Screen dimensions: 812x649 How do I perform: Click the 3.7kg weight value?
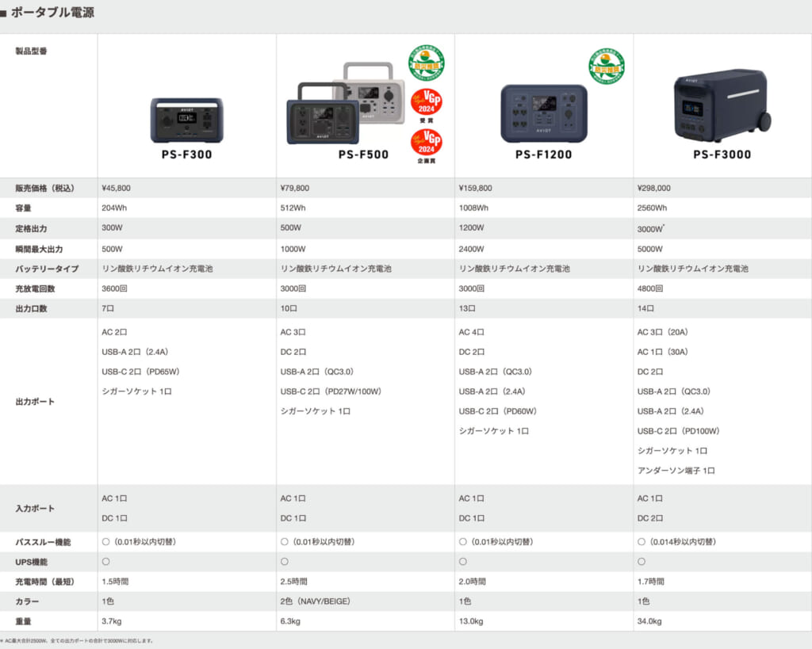(112, 621)
